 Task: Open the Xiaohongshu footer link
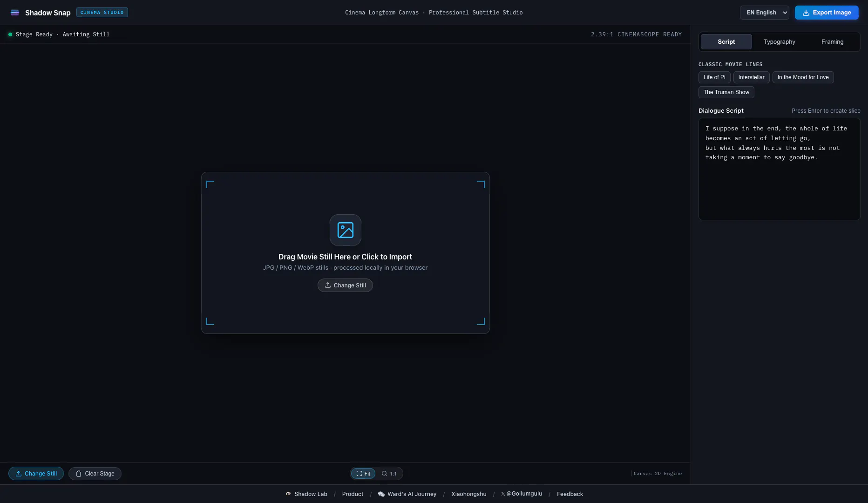[x=468, y=494]
